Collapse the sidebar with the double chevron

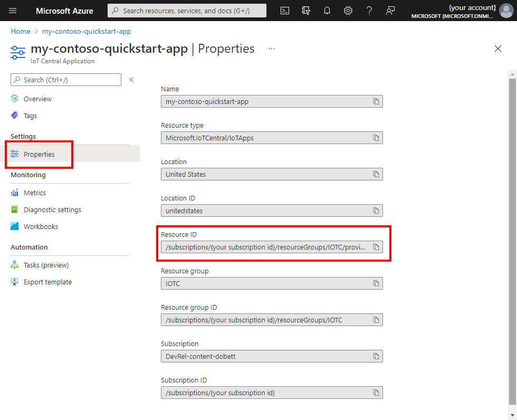pyautogui.click(x=131, y=80)
